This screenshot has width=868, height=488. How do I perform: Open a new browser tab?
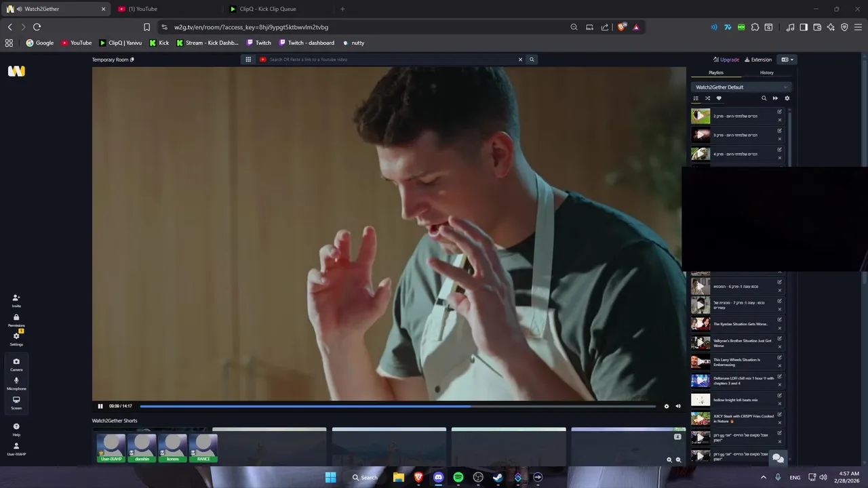pos(342,9)
